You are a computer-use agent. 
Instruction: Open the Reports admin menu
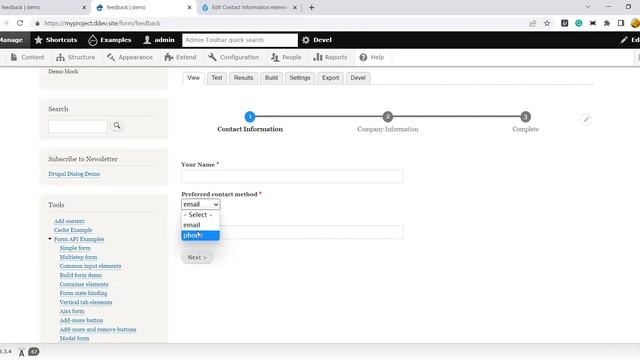point(330,57)
